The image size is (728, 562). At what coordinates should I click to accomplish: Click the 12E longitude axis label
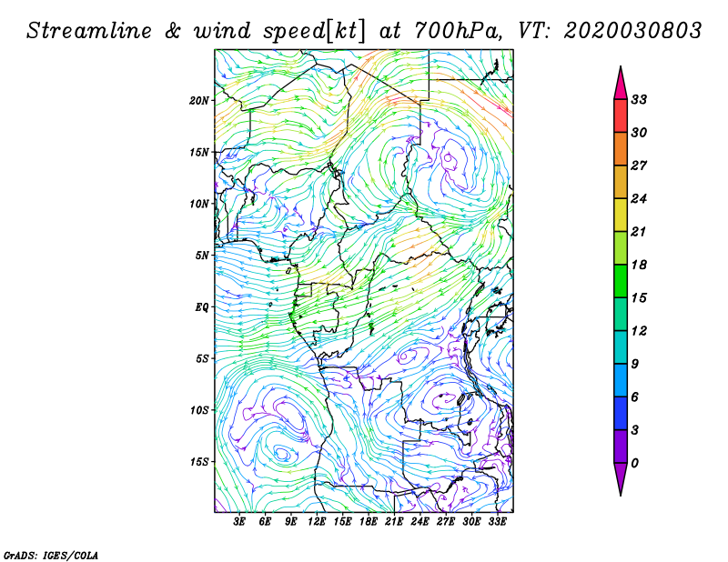[x=316, y=522]
